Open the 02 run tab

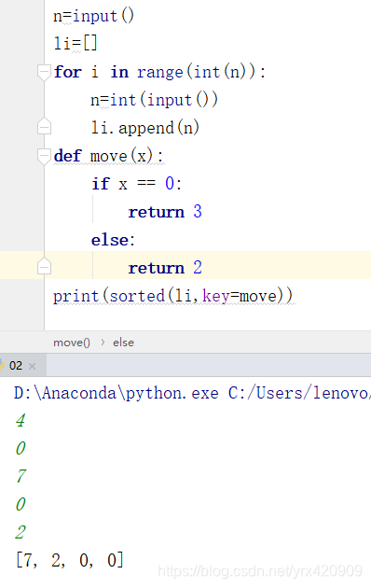pyautogui.click(x=16, y=366)
